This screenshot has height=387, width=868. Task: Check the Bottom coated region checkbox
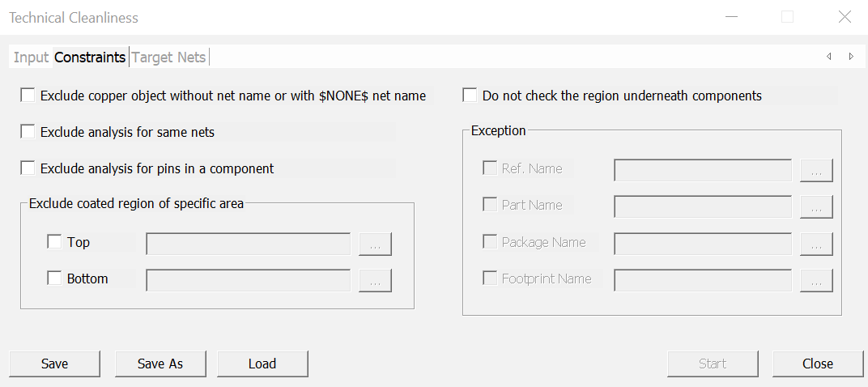(54, 279)
